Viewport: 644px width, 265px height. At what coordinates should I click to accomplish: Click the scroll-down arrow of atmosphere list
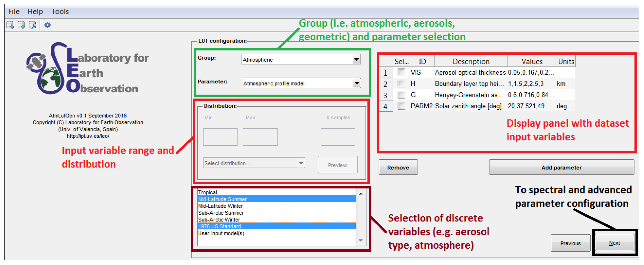pyautogui.click(x=361, y=240)
